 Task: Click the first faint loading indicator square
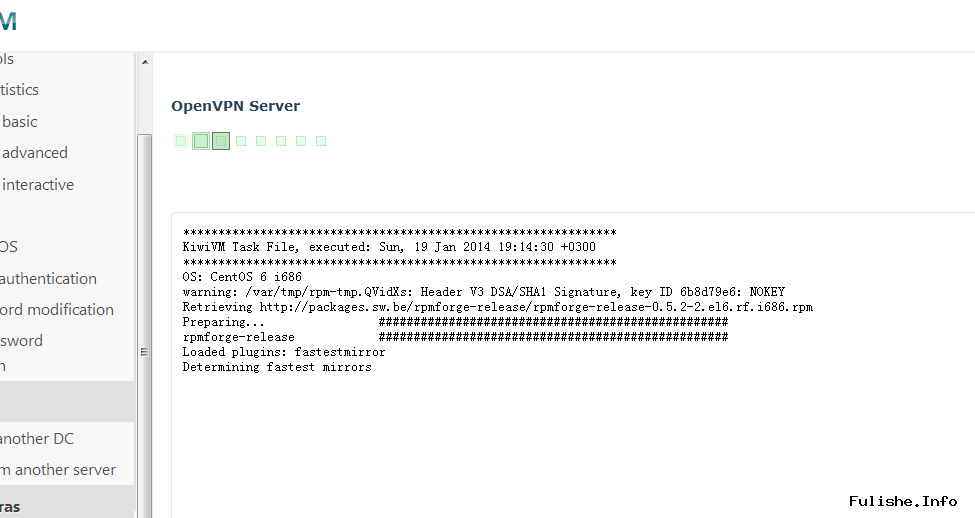181,141
